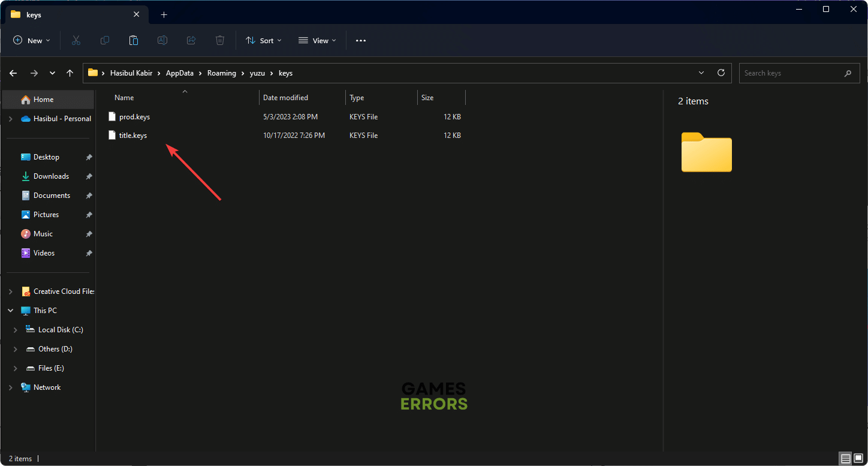Go up one folder level
This screenshot has height=466, width=868.
pyautogui.click(x=70, y=73)
